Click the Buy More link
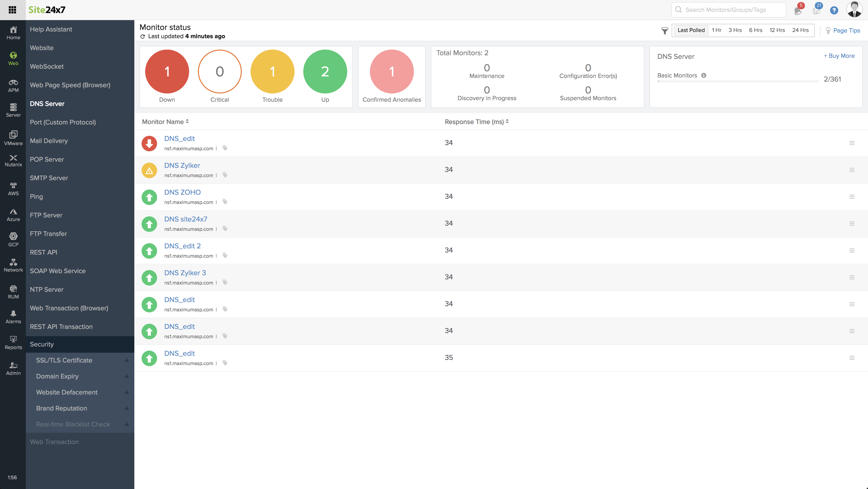The image size is (868, 489). 839,56
